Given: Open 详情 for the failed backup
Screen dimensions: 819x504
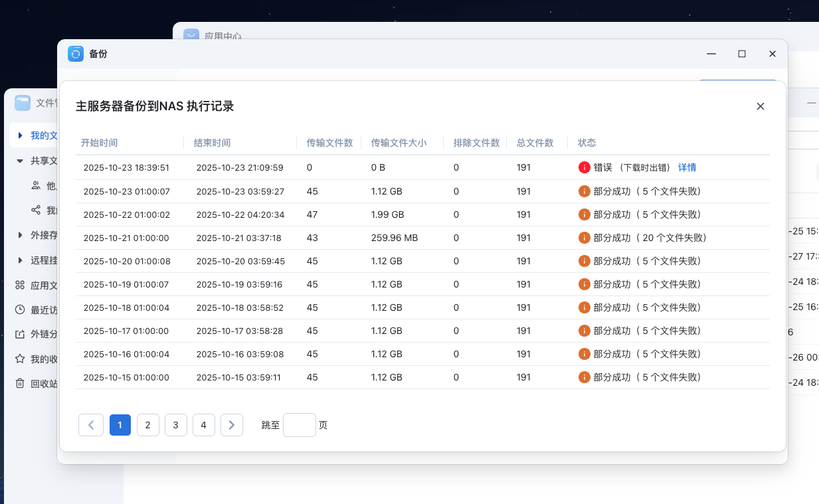Looking at the screenshot, I should (687, 167).
